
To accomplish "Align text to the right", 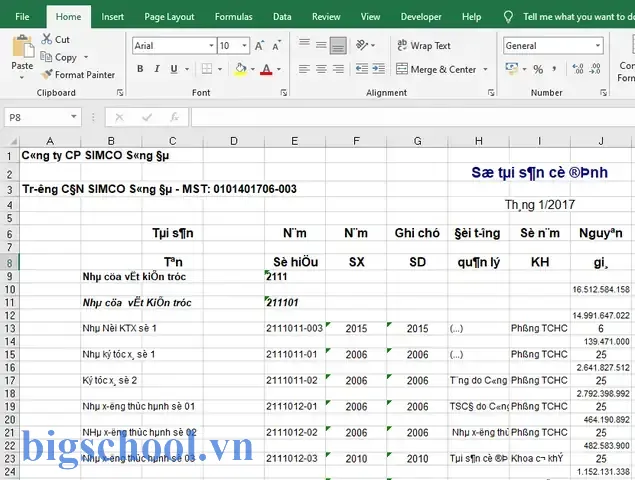I will [x=338, y=69].
